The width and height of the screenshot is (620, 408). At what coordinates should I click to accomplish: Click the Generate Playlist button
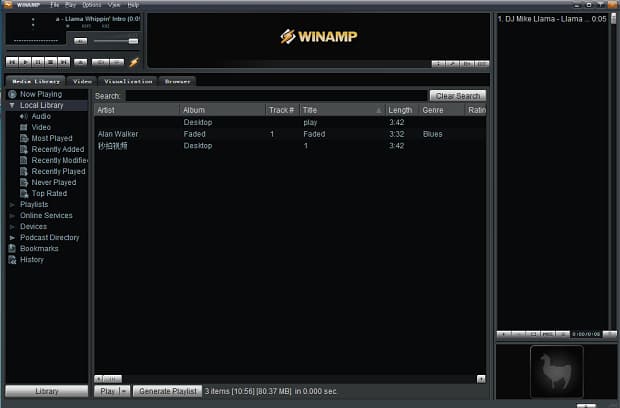(x=167, y=391)
